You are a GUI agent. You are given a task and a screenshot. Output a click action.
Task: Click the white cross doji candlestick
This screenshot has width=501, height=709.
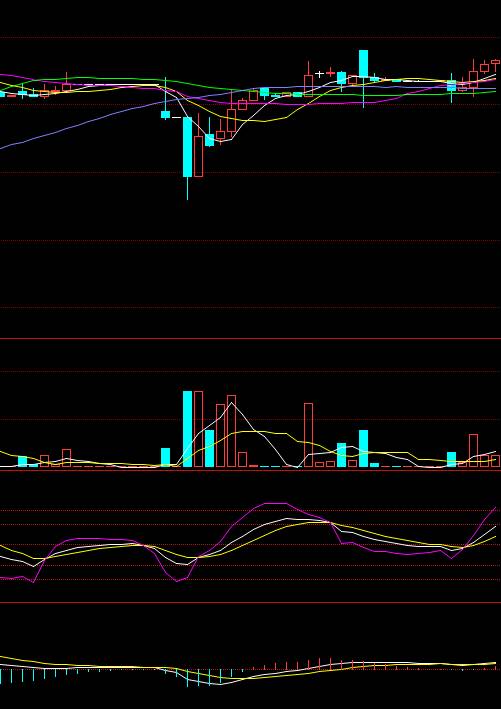tap(319, 74)
